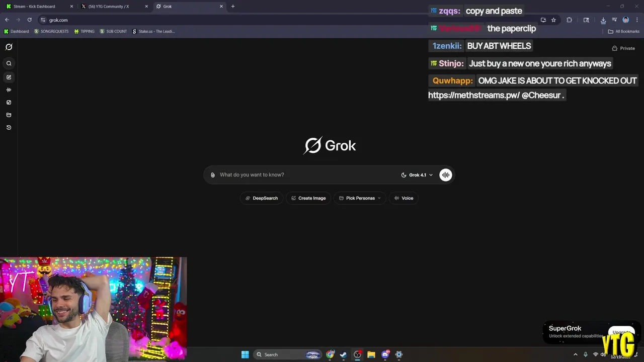Image resolution: width=644 pixels, height=362 pixels.
Task: Toggle Private chat mode
Action: pos(623,48)
